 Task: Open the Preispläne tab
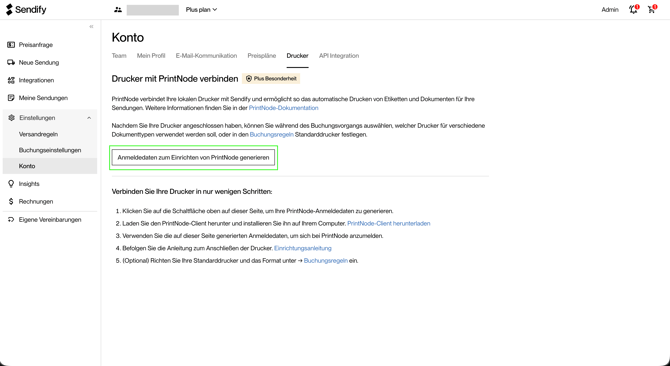coord(262,56)
